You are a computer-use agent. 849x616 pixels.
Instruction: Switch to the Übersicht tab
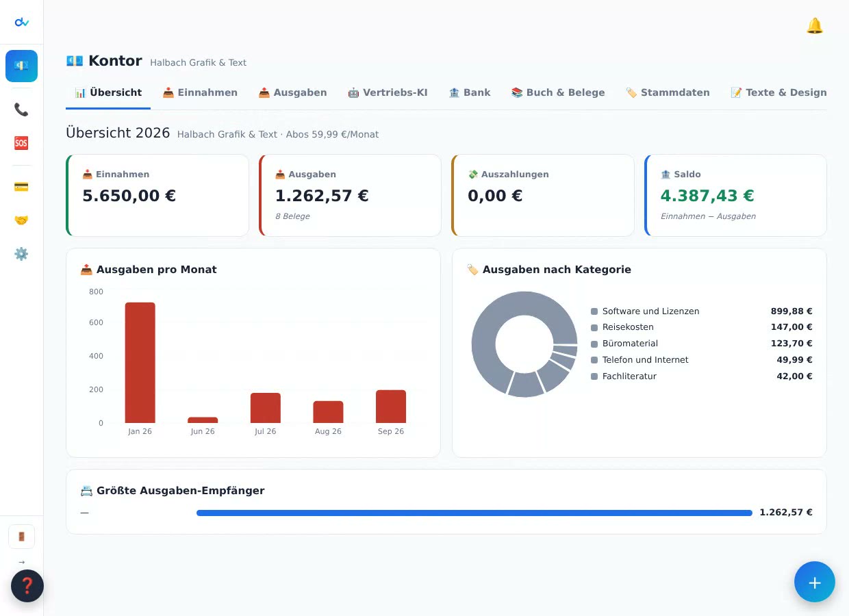pyautogui.click(x=108, y=92)
